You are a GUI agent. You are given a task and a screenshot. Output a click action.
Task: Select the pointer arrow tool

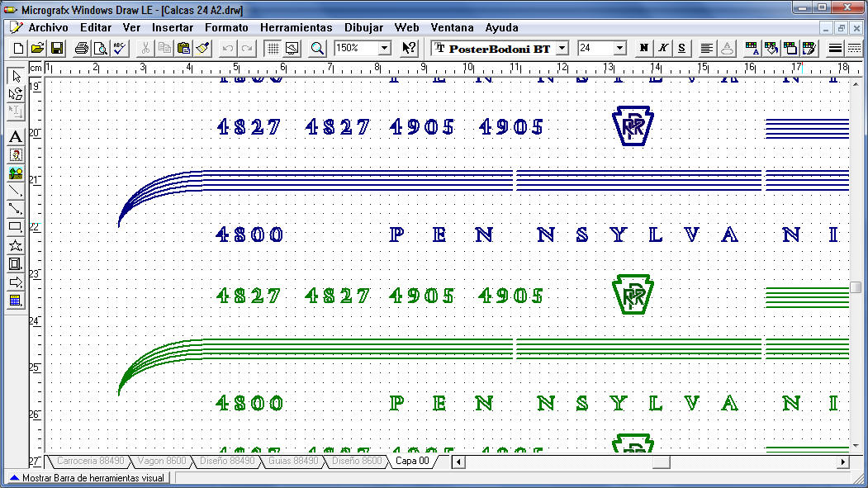tap(16, 76)
